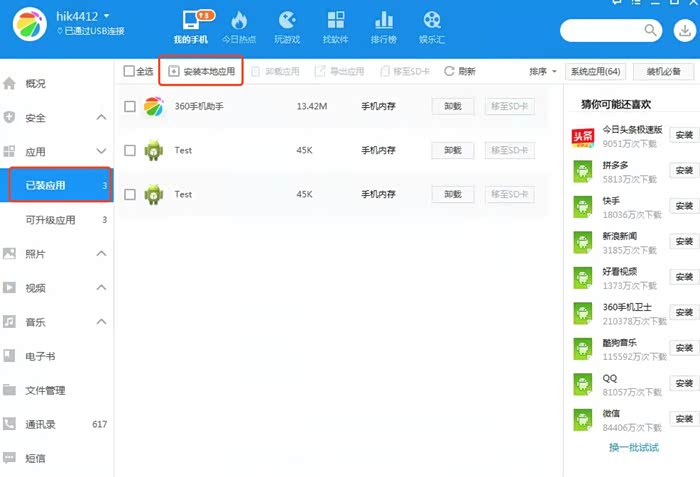Switch to the 我的手机 tab
The height and width of the screenshot is (477, 700).
coord(190,26)
